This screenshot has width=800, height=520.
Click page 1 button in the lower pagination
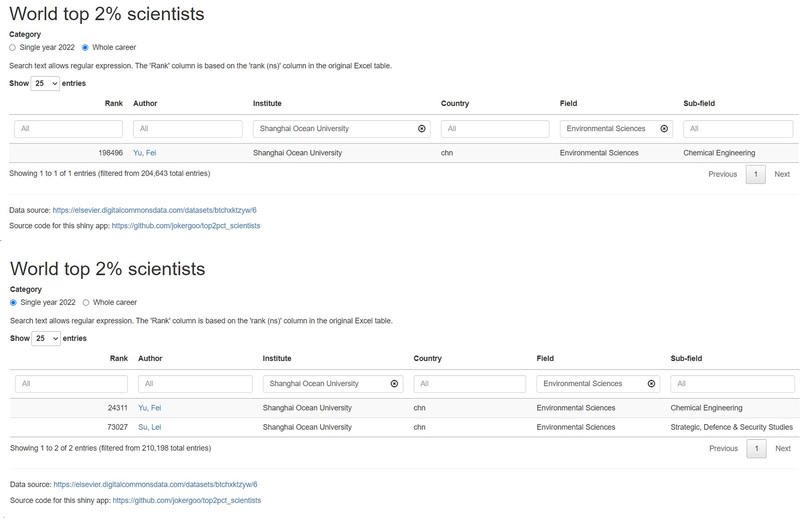coord(756,449)
